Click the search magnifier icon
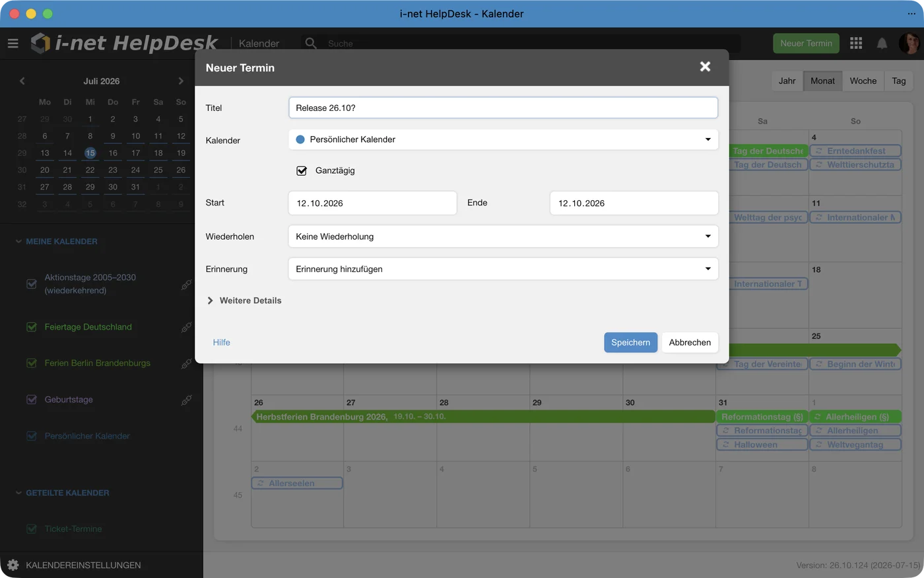 coord(311,44)
